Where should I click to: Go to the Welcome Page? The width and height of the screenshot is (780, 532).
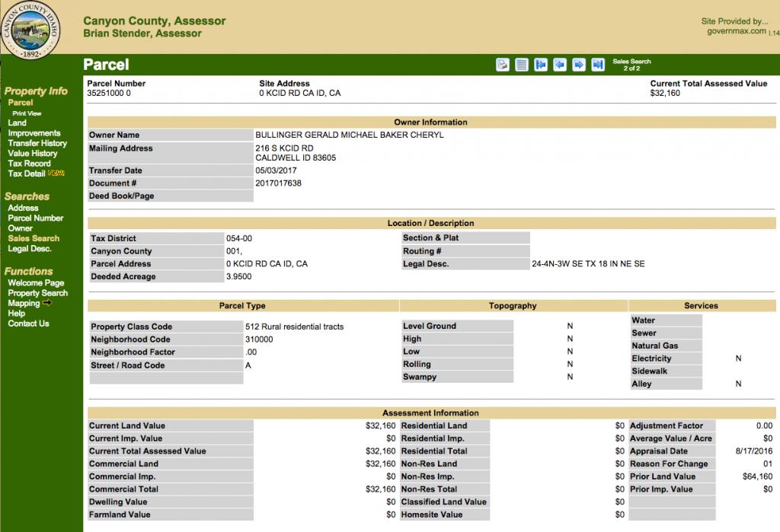point(36,283)
